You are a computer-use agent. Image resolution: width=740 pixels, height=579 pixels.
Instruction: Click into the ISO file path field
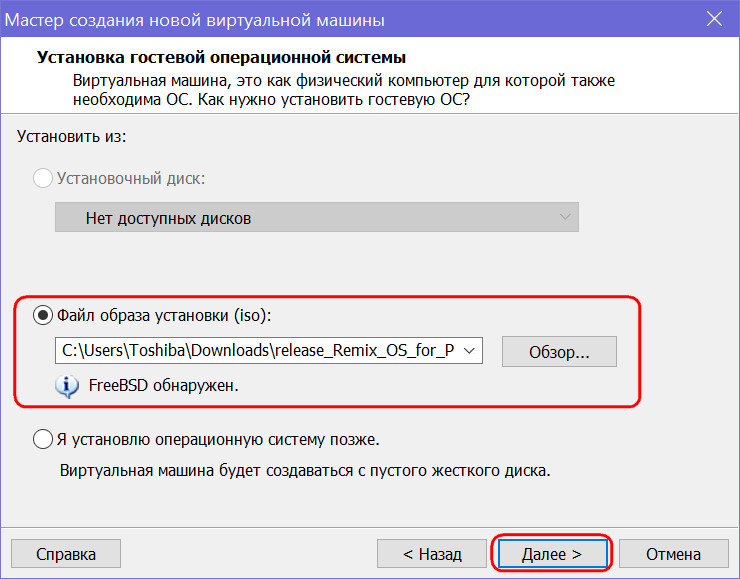click(257, 351)
